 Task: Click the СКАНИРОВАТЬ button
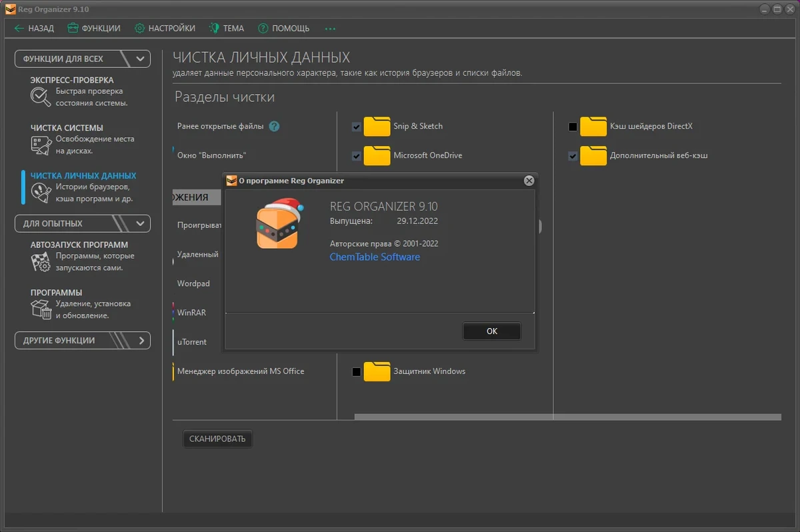217,439
